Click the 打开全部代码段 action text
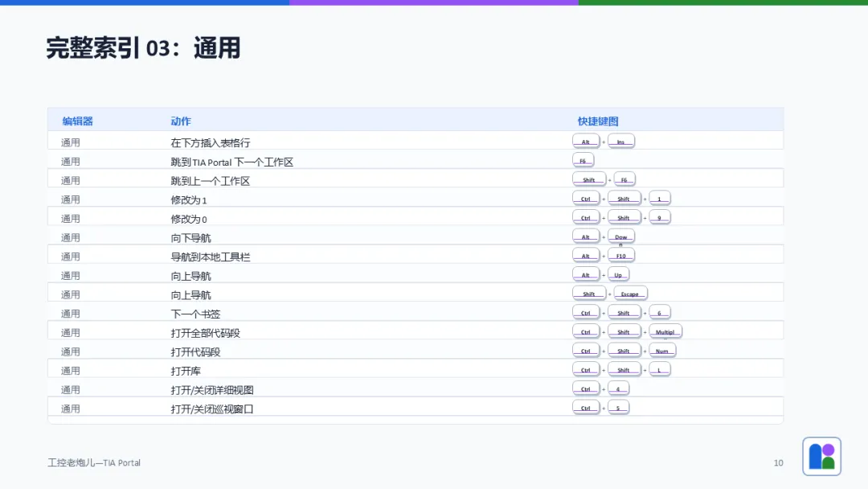Screen dimensions: 868x489 tap(206, 333)
